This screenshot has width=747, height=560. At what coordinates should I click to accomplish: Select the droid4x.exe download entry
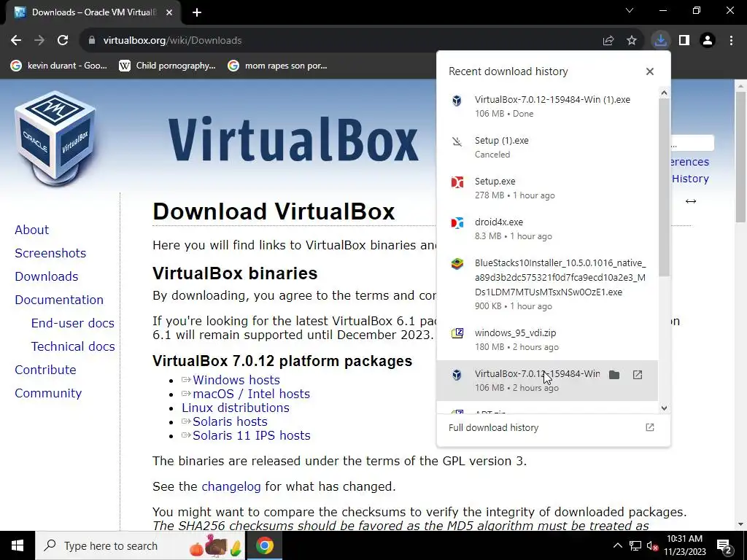(x=547, y=228)
